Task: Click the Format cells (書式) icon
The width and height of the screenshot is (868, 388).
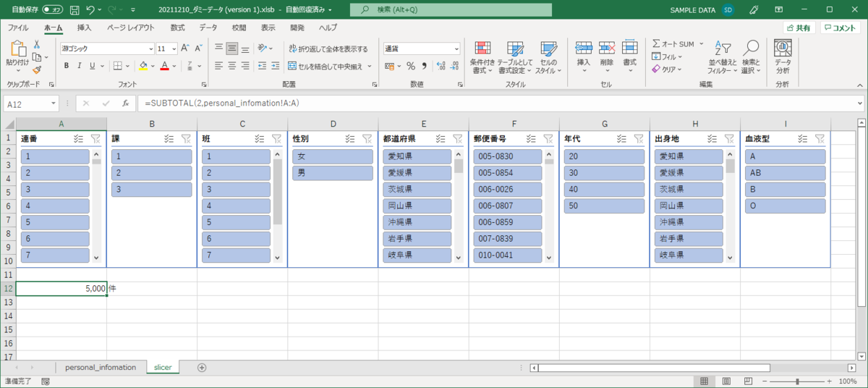Action: (x=630, y=48)
